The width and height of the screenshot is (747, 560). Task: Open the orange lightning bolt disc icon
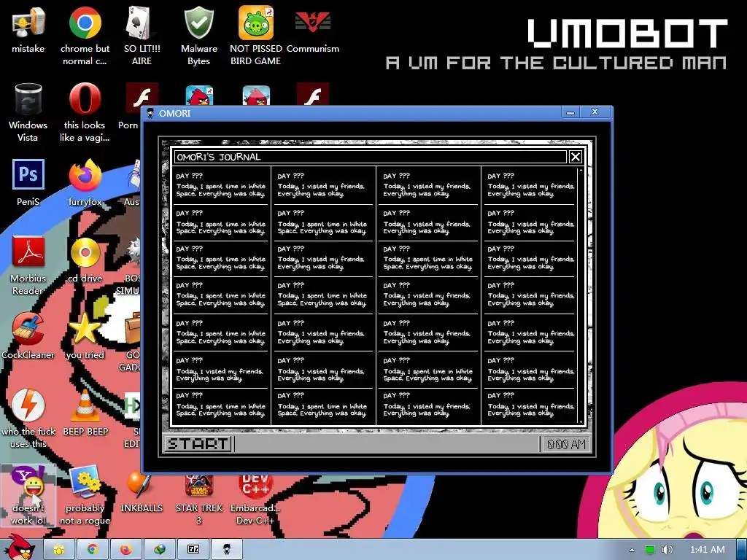point(28,405)
